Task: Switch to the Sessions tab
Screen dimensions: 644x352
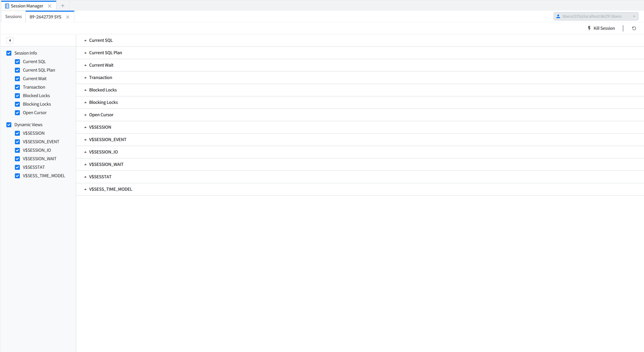Action: [13, 17]
